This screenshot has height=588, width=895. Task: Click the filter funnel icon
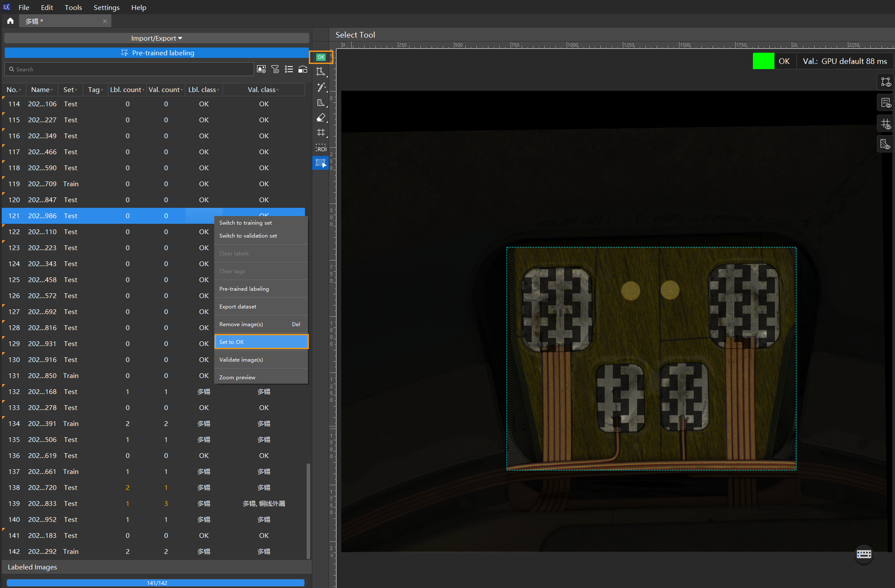pos(275,69)
